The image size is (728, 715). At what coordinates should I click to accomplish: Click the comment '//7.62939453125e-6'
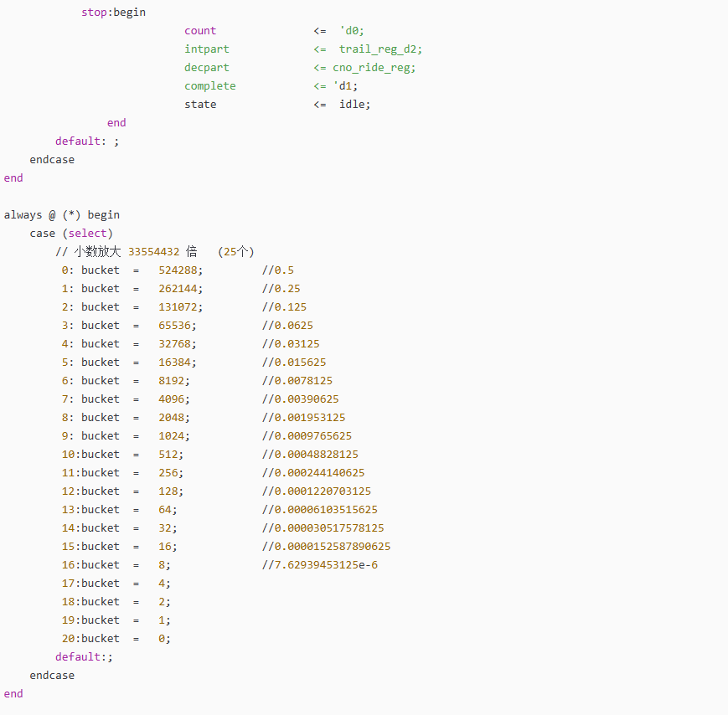319,565
